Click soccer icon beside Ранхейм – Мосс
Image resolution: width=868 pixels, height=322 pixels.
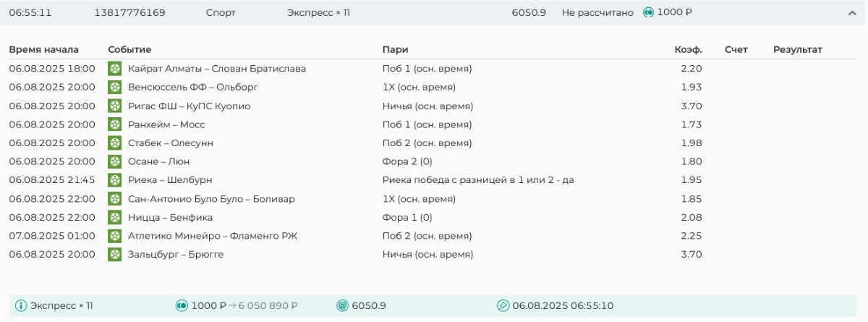tap(114, 124)
